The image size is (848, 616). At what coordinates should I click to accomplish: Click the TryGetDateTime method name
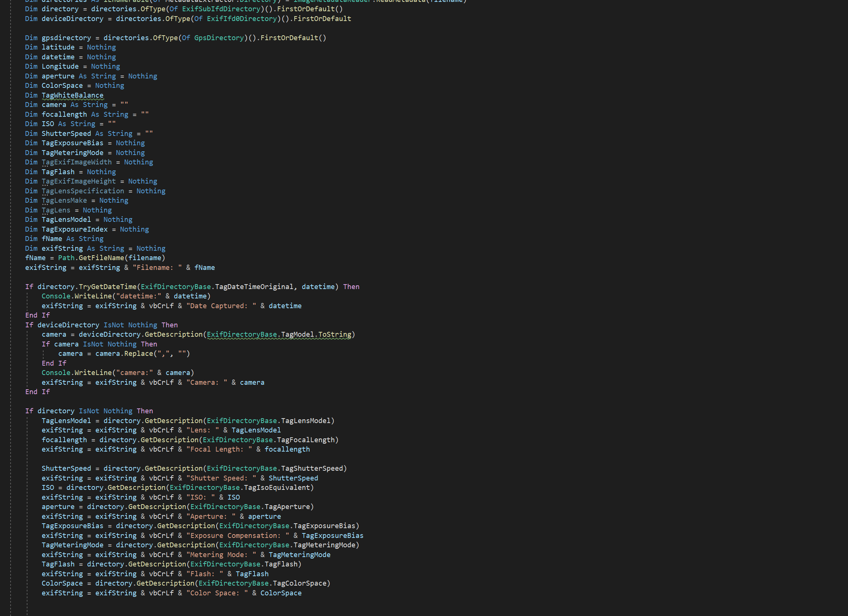pos(108,286)
